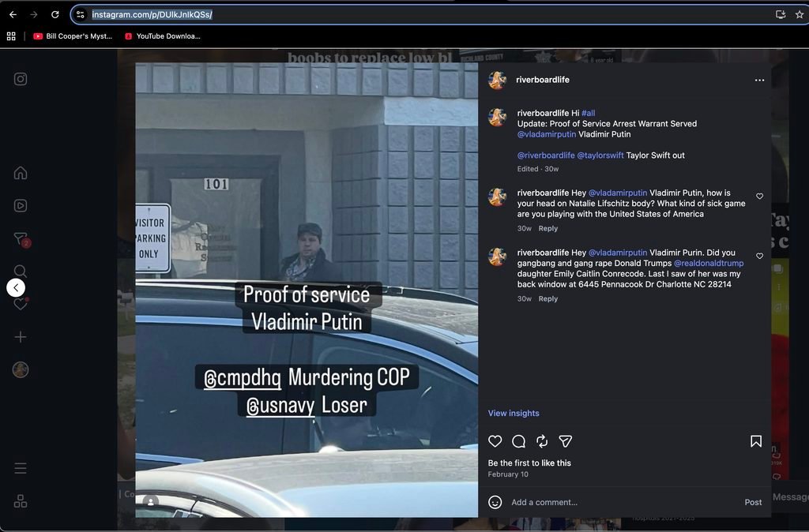Viewport: 809px width, 532px height.
Task: Open @taylorswift mention in caption
Action: 600,155
